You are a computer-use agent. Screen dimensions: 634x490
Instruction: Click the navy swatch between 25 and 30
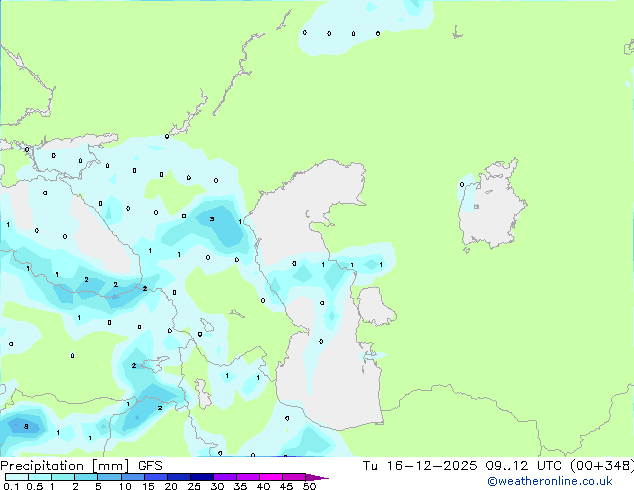tap(201, 477)
